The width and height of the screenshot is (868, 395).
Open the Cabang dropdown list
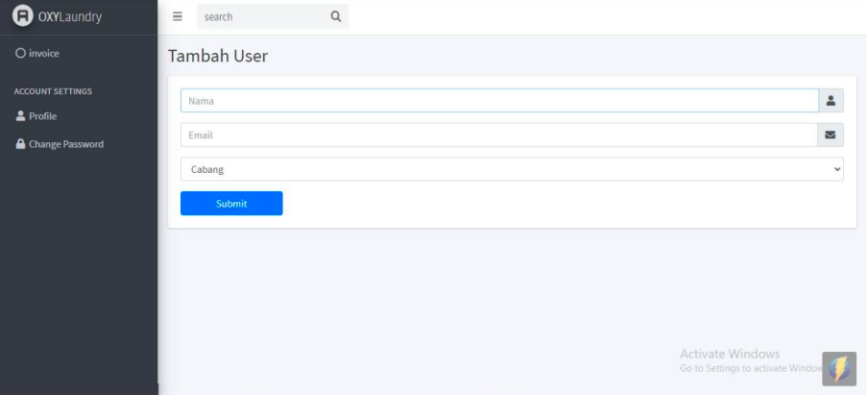tap(511, 169)
